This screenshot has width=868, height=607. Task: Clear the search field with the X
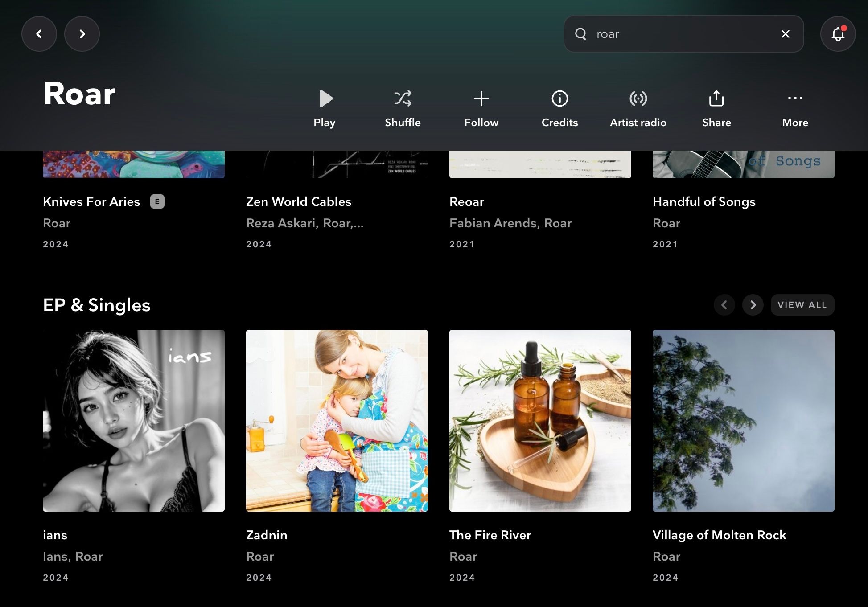786,34
